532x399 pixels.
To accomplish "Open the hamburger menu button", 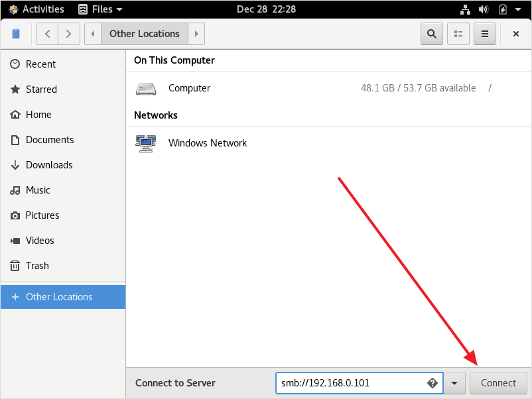I will (485, 34).
